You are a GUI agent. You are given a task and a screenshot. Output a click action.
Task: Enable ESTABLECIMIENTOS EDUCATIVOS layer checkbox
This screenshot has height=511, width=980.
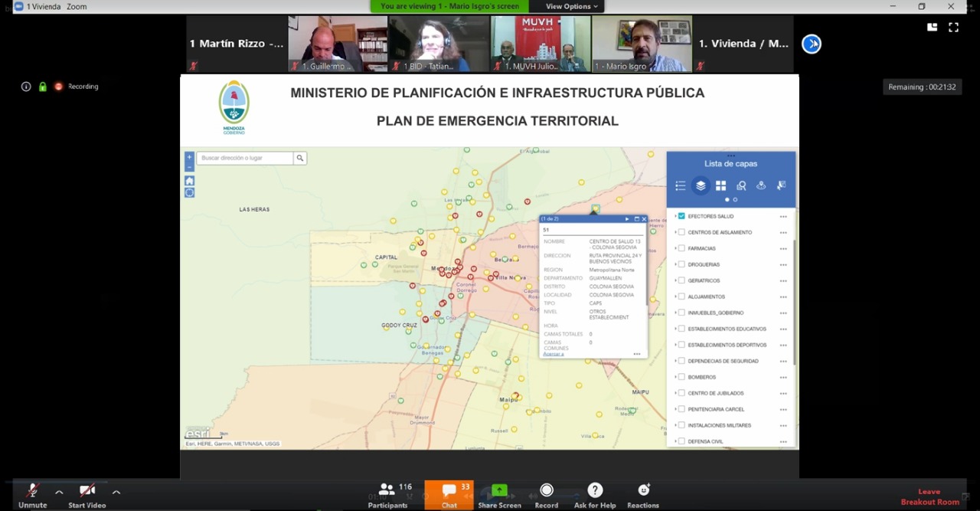click(681, 329)
